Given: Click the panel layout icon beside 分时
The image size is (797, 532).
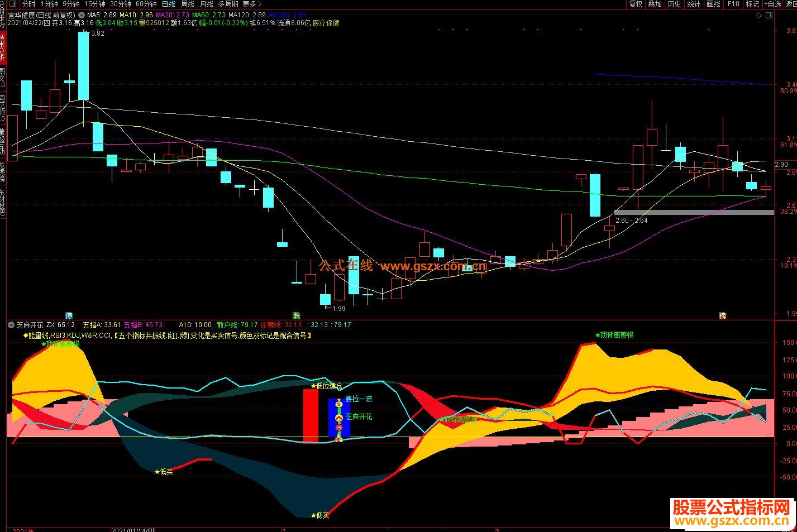Looking at the screenshot, I should click(x=12, y=4).
